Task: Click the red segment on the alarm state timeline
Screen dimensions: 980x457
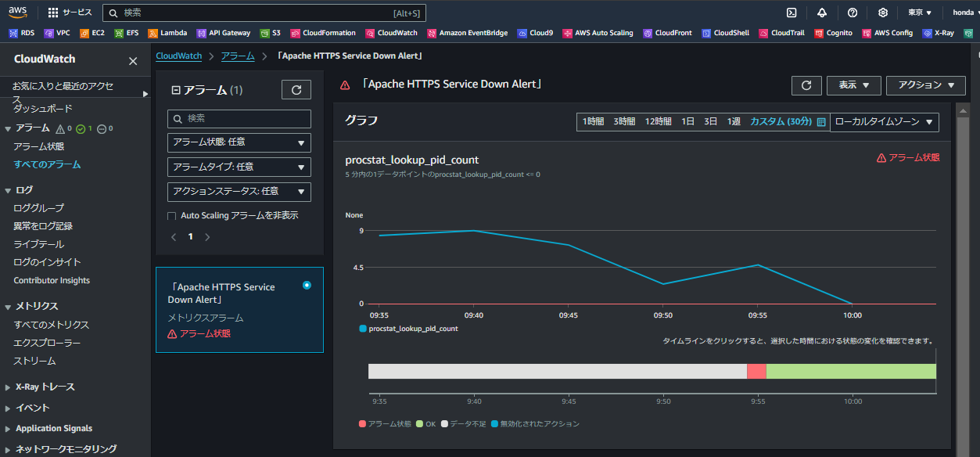Action: [756, 371]
